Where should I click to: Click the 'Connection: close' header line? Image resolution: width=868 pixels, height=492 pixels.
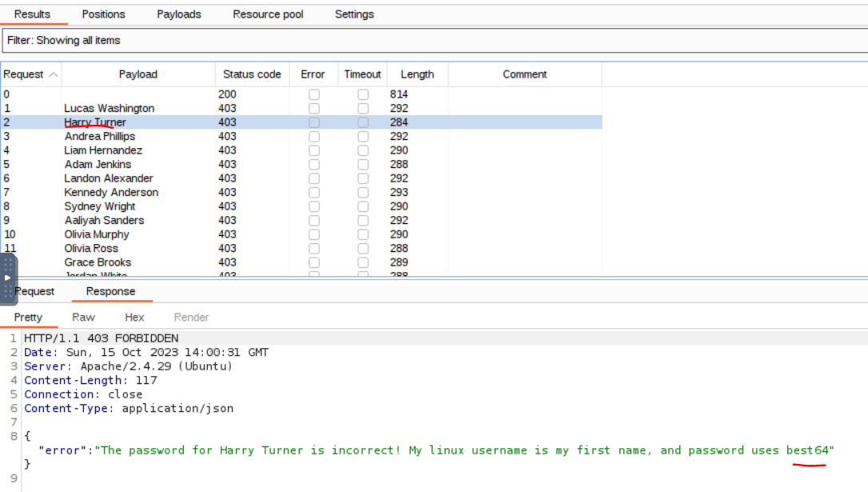point(84,394)
